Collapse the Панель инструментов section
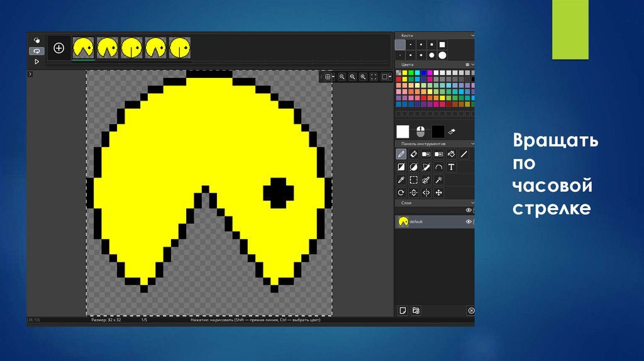 pyautogui.click(x=472, y=144)
